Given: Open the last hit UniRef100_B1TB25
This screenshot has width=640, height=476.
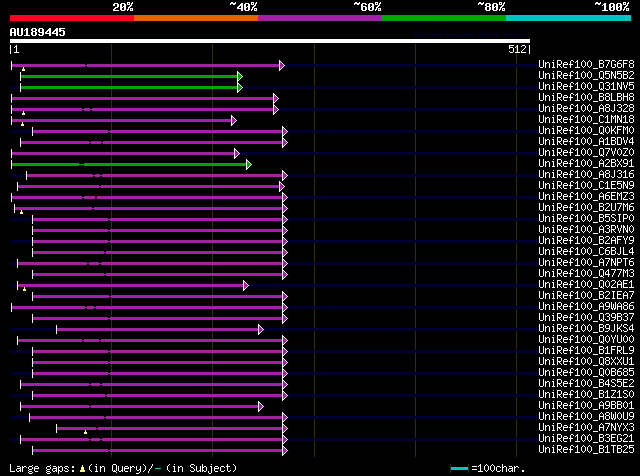Looking at the screenshot, I should [x=586, y=450].
